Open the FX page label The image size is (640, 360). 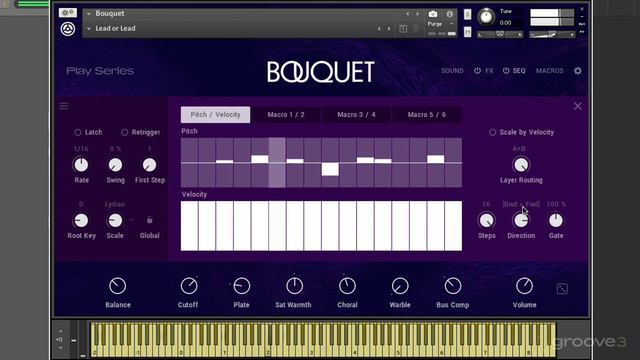(x=489, y=71)
